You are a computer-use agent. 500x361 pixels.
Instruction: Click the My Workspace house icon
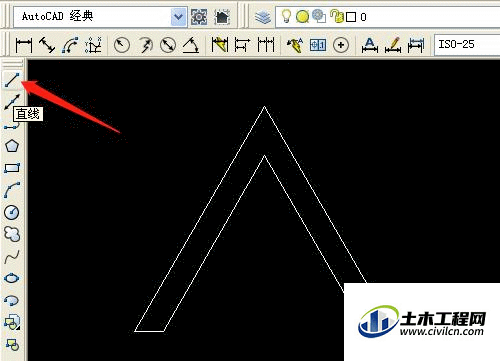tap(222, 17)
